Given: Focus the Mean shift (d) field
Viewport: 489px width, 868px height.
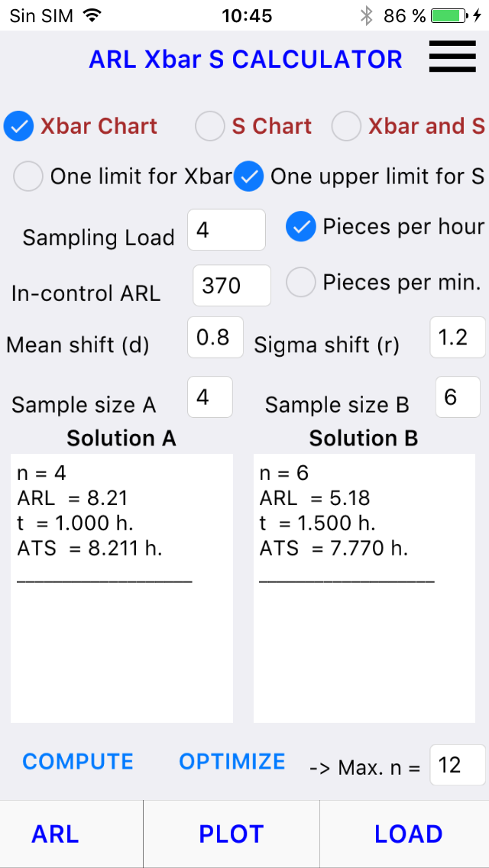Looking at the screenshot, I should [215, 337].
